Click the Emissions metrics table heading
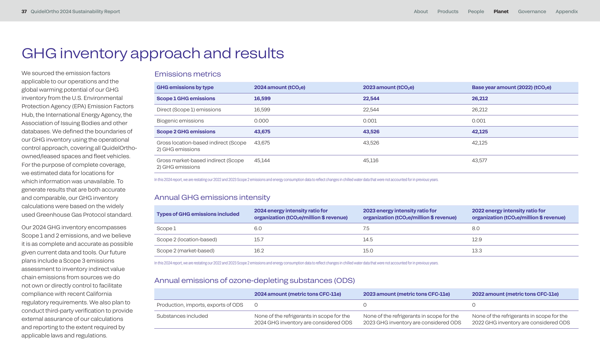Screen dimensions: 600x364 [187, 74]
